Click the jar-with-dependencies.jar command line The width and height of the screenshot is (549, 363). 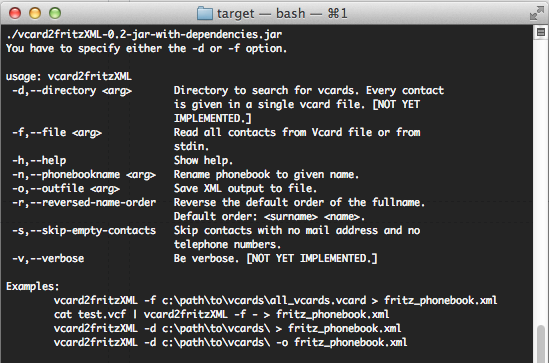(144, 34)
